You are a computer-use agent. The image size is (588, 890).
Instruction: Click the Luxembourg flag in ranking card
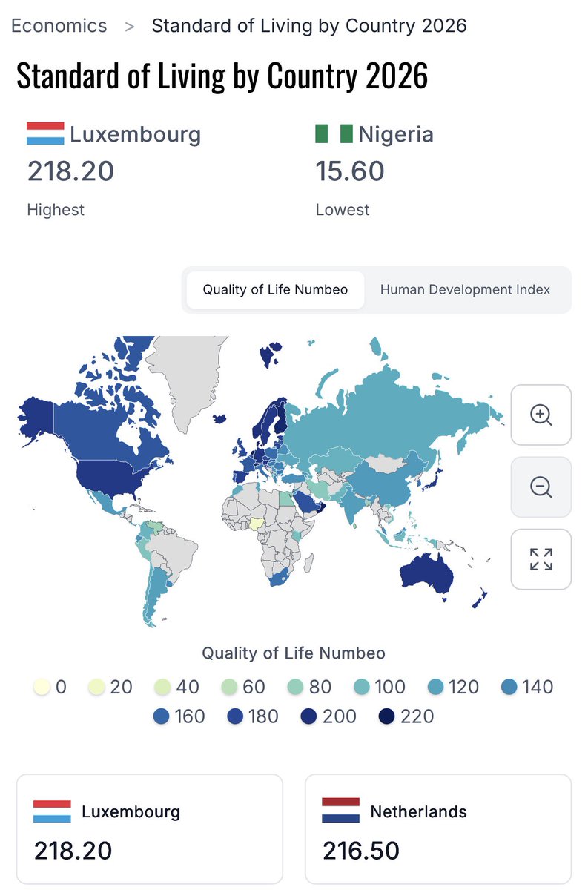[x=53, y=811]
